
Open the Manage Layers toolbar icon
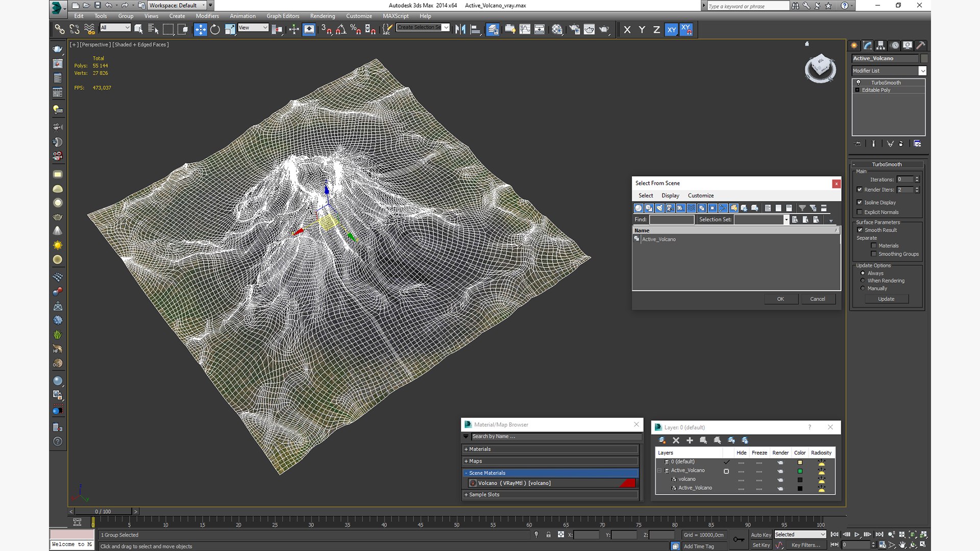(493, 30)
